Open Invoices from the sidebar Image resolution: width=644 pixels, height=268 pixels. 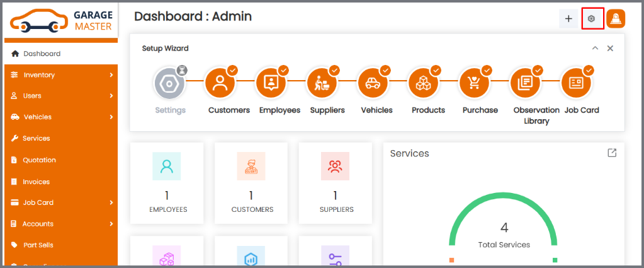[x=36, y=182]
